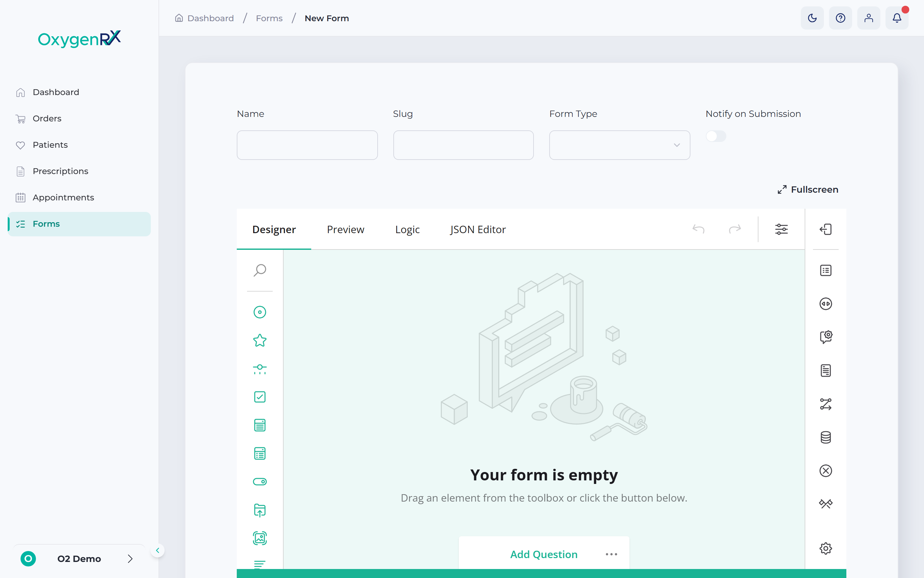Open Patients in the sidebar

click(x=79, y=145)
